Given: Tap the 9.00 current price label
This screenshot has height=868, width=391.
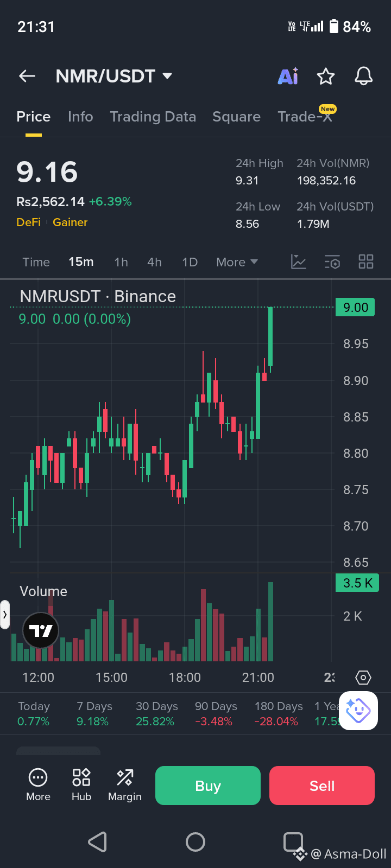Looking at the screenshot, I should 356,308.
